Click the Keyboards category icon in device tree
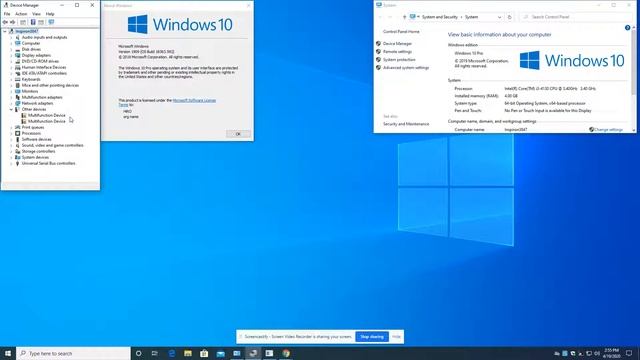 tap(18, 79)
